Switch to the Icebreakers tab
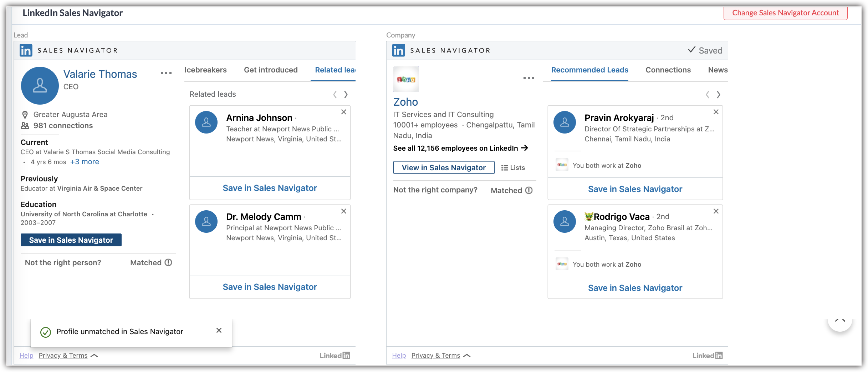The image size is (868, 372). [205, 70]
